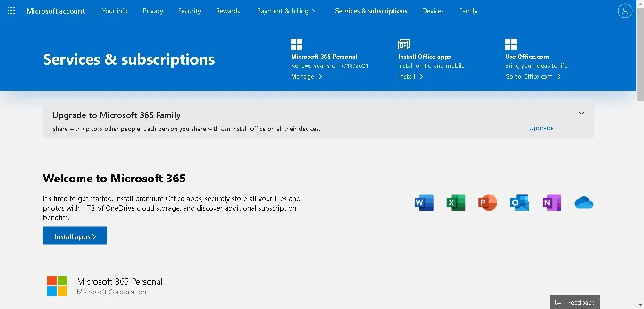This screenshot has width=644, height=309.
Task: Click the Microsoft Corporation text
Action: click(112, 292)
